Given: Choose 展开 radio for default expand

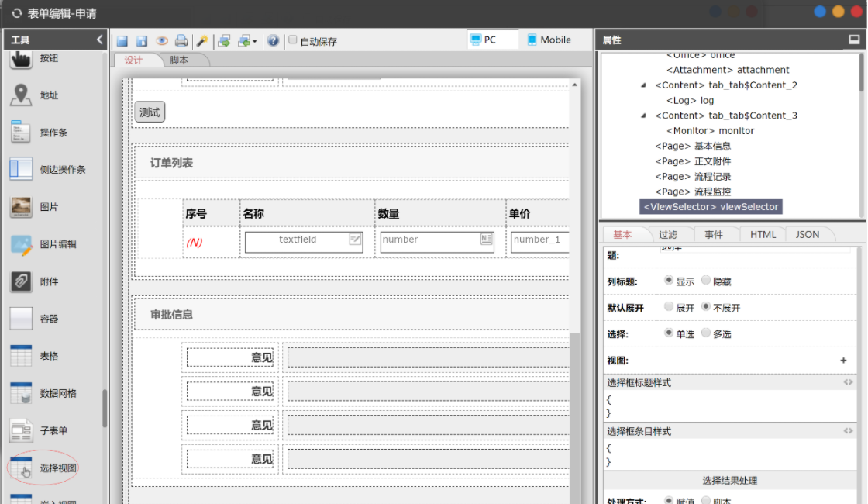Looking at the screenshot, I should point(669,307).
